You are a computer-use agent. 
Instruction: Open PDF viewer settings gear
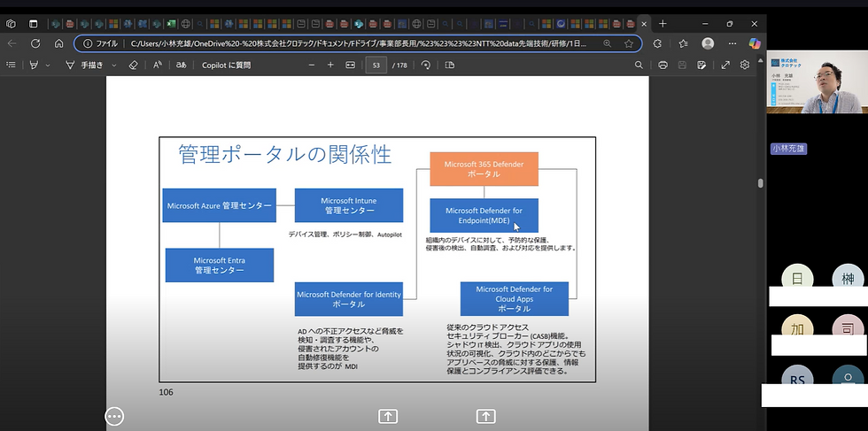(745, 65)
